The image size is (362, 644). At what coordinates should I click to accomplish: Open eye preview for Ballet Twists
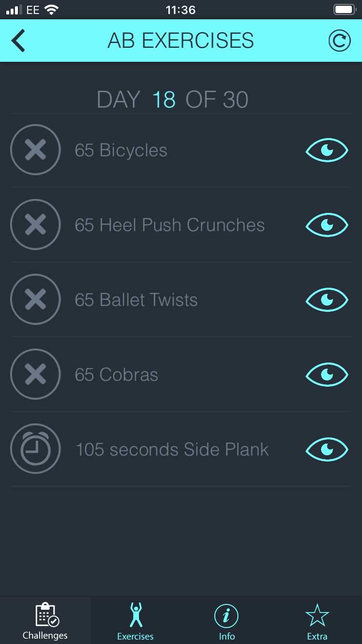[327, 300]
